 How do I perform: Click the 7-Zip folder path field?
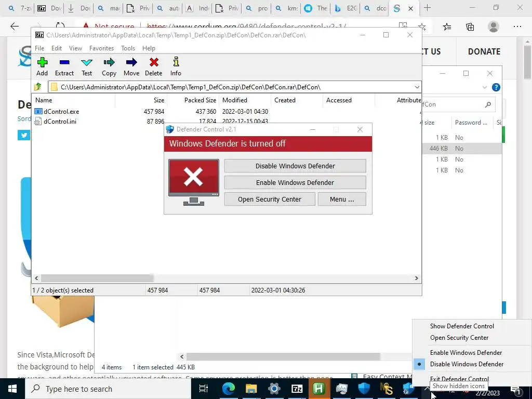235,87
